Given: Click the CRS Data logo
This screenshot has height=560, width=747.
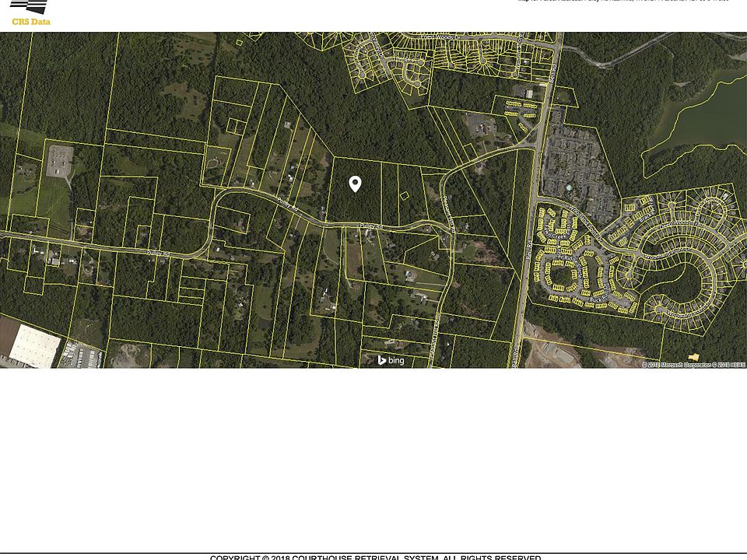Looking at the screenshot, I should click(30, 13).
